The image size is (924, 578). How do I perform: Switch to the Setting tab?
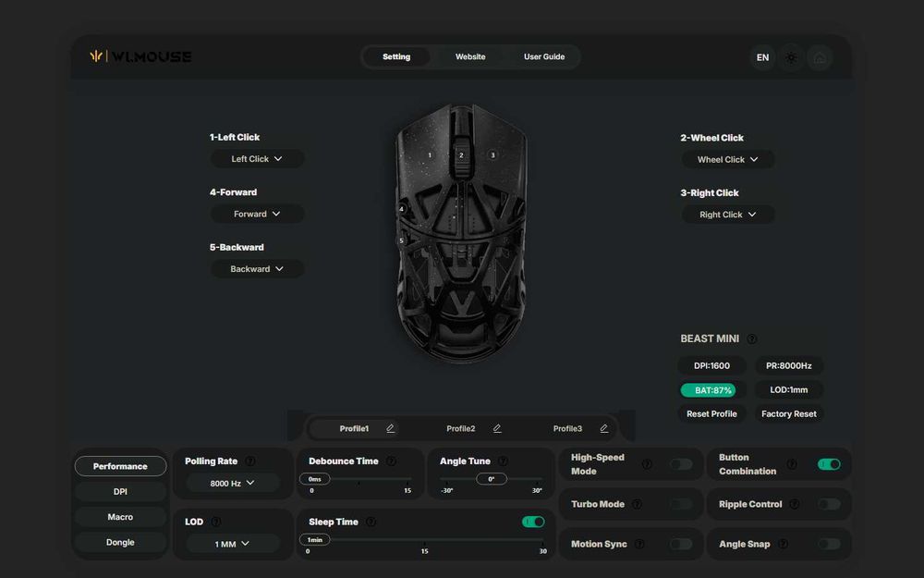[x=396, y=56]
